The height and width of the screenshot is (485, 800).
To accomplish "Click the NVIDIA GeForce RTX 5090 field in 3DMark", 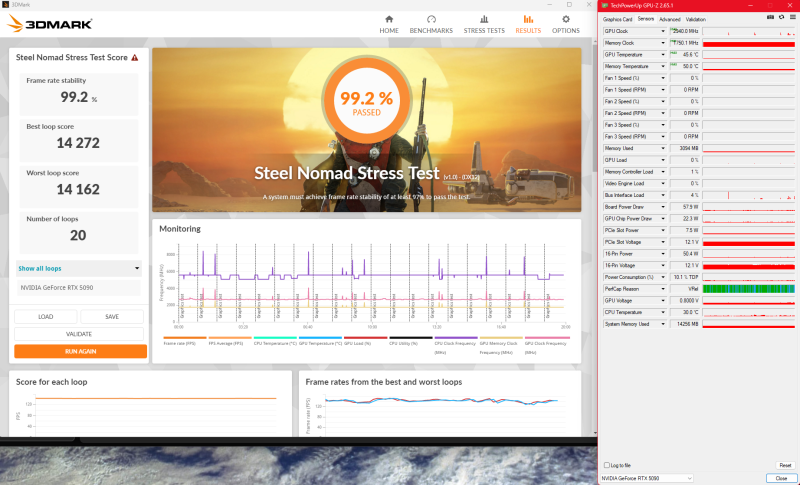I will coord(79,288).
